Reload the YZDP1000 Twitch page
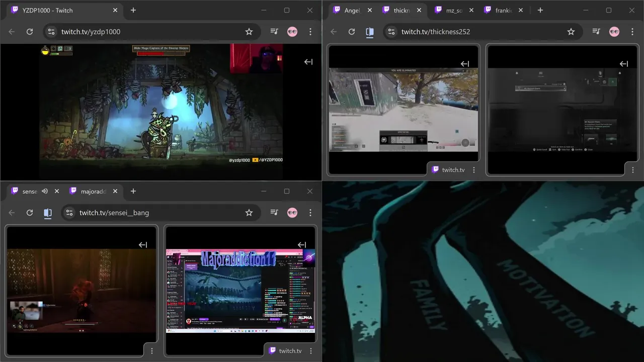This screenshot has width=644, height=362. [x=30, y=32]
